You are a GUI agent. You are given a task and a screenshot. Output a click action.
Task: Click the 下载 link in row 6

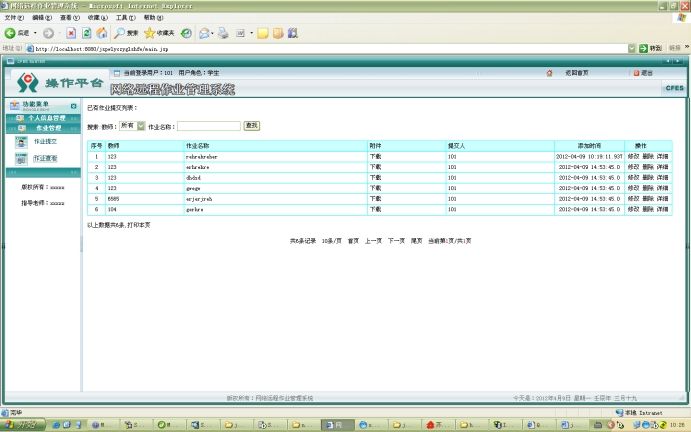[375, 209]
